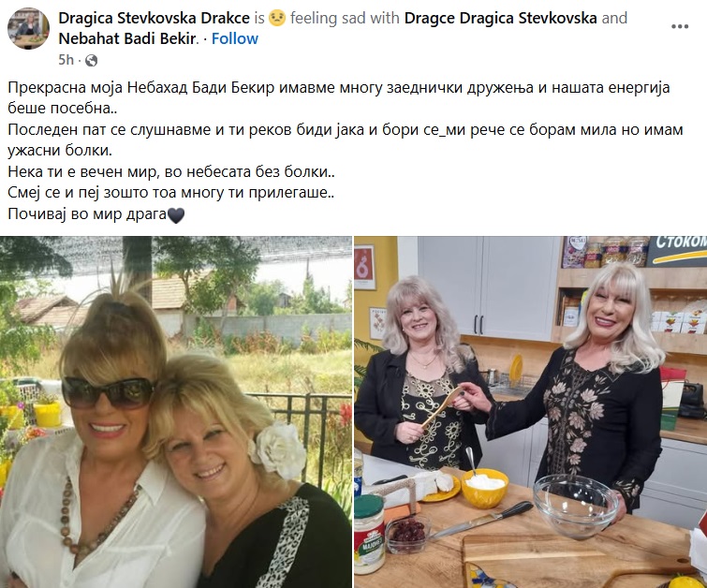Click the black heart emoji ending the post
The height and width of the screenshot is (588, 707).
pyautogui.click(x=176, y=214)
